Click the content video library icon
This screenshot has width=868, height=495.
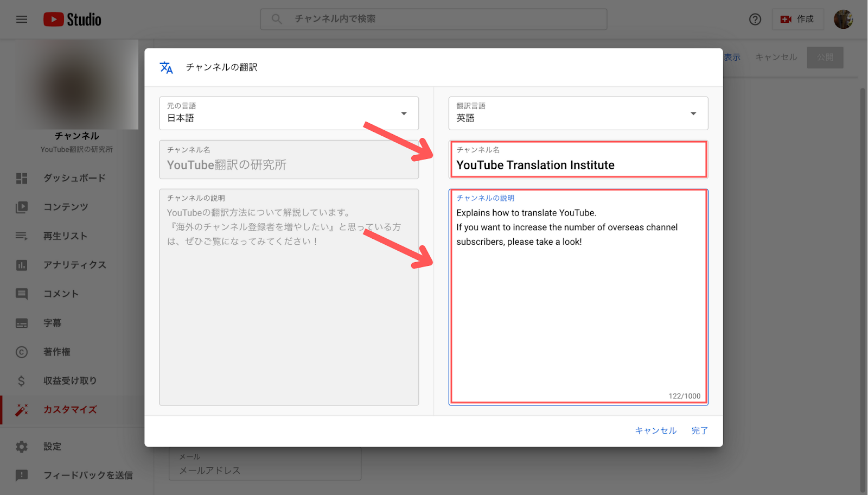click(x=22, y=207)
